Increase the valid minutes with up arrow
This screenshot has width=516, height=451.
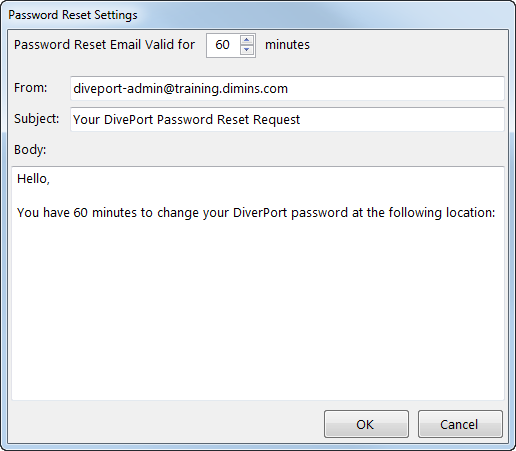click(247, 40)
